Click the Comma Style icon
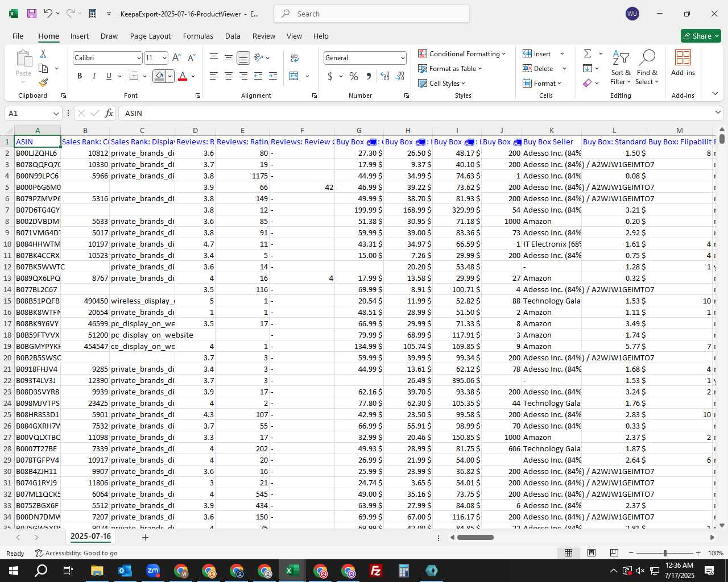Image resolution: width=728 pixels, height=582 pixels. pyautogui.click(x=369, y=76)
